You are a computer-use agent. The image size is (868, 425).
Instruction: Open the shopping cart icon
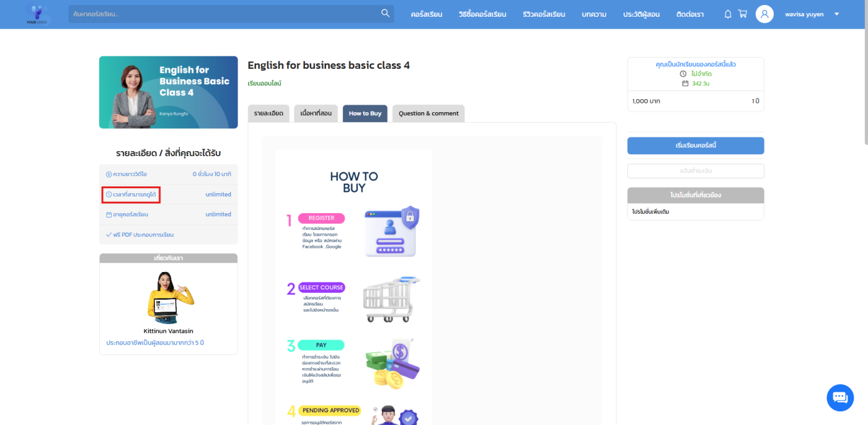click(742, 14)
